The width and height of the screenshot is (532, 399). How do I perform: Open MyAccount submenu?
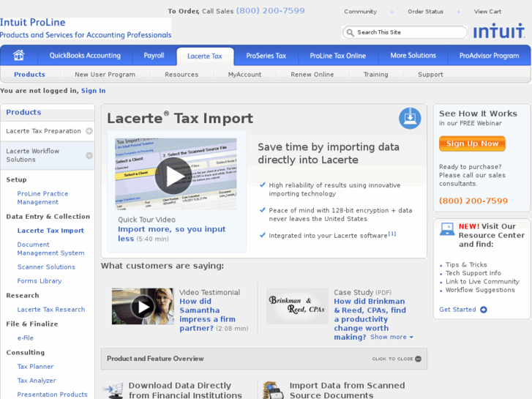pos(244,75)
